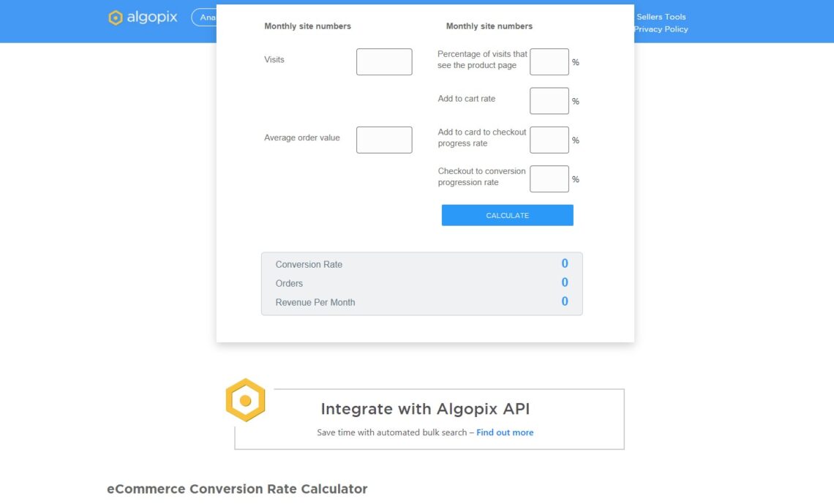Click the checkout progress rate input box
This screenshot has width=834, height=504.
[549, 140]
